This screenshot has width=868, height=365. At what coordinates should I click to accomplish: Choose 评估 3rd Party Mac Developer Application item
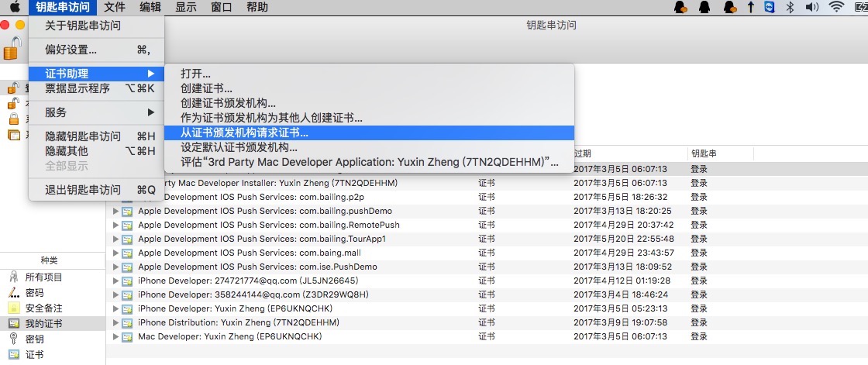point(369,163)
